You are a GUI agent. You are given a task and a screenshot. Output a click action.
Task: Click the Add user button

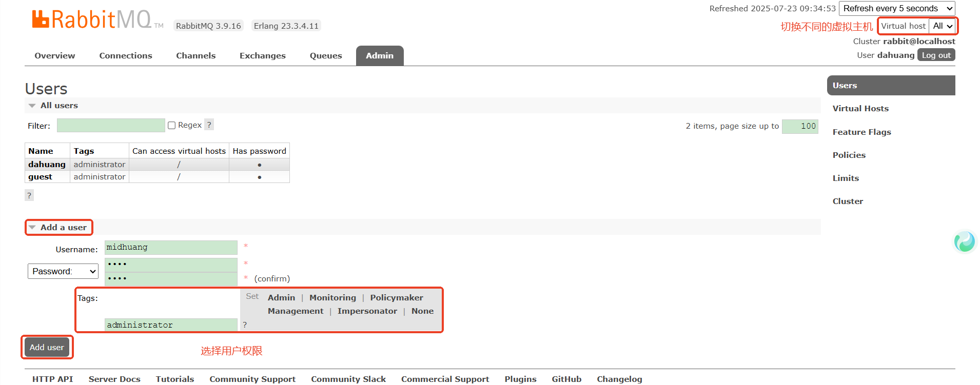pyautogui.click(x=47, y=347)
